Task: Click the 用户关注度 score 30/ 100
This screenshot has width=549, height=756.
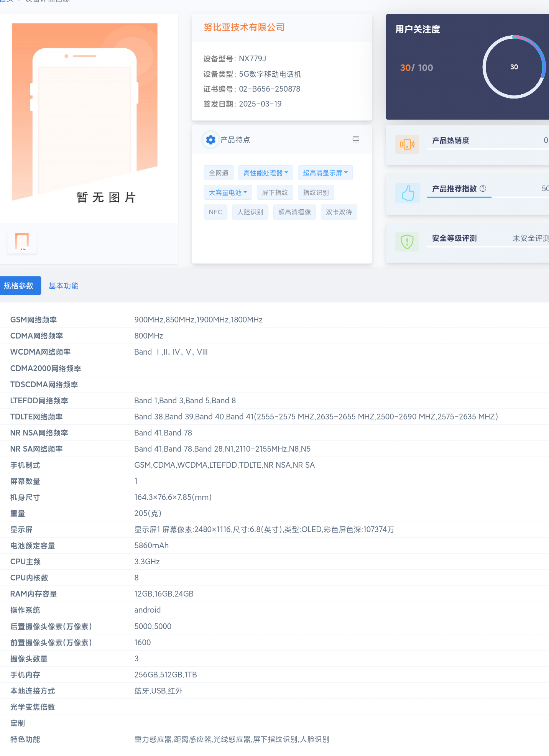Action: [x=417, y=68]
